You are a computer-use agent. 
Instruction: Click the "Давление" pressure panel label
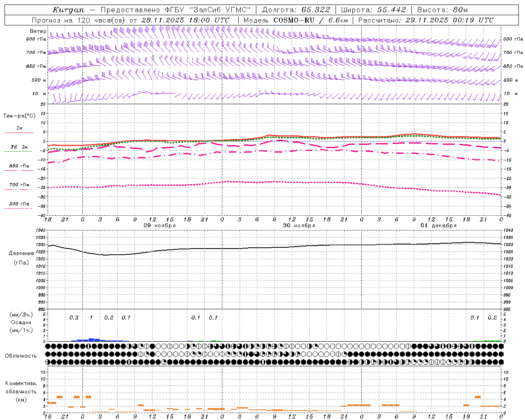pyautogui.click(x=21, y=253)
